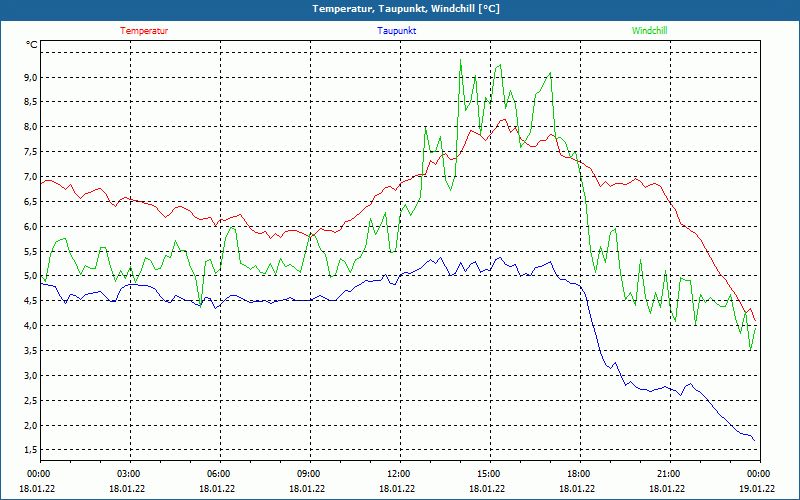
Task: Click the 19.01.22 date label
Action: pos(756,488)
